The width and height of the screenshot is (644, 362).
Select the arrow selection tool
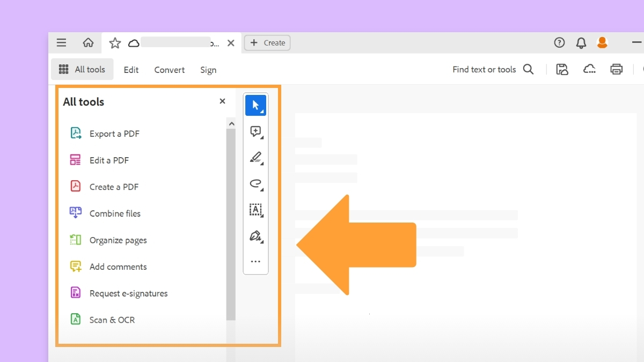click(x=255, y=105)
